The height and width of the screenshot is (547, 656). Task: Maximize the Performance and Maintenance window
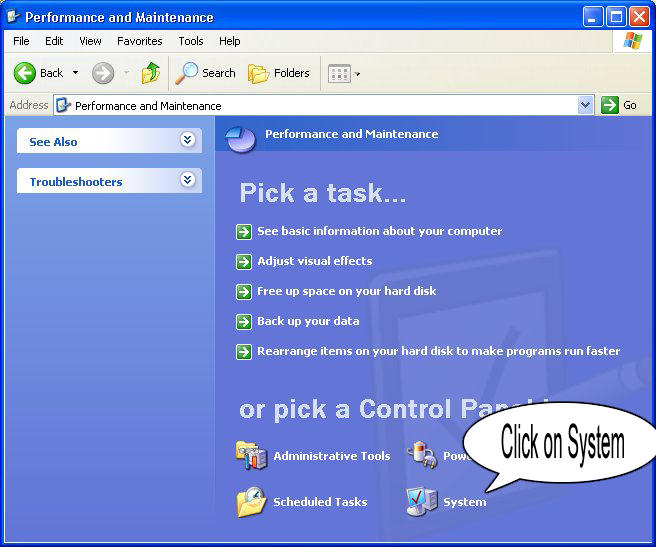(616, 17)
